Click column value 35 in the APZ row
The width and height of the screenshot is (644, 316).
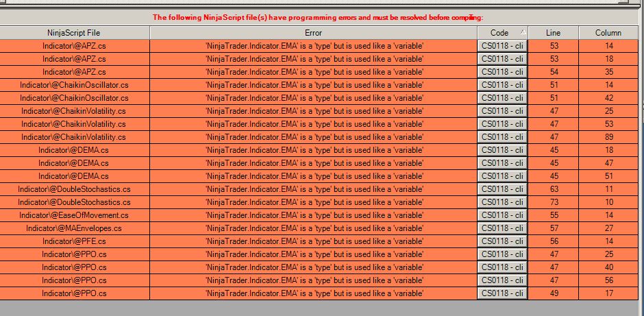[608, 72]
